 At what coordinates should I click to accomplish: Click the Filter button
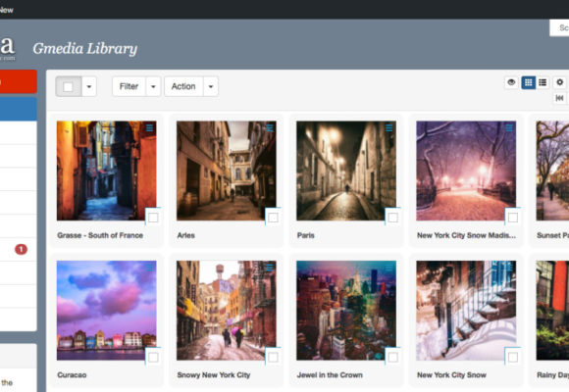(129, 86)
